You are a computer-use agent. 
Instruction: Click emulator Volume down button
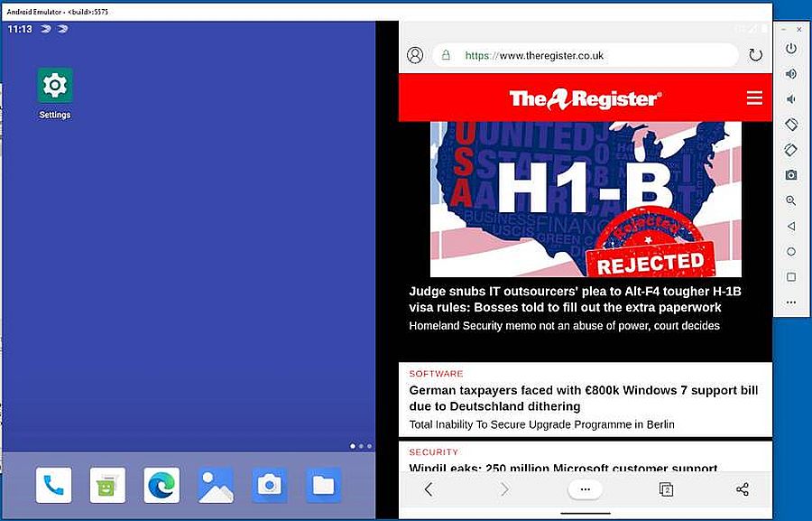pyautogui.click(x=790, y=99)
